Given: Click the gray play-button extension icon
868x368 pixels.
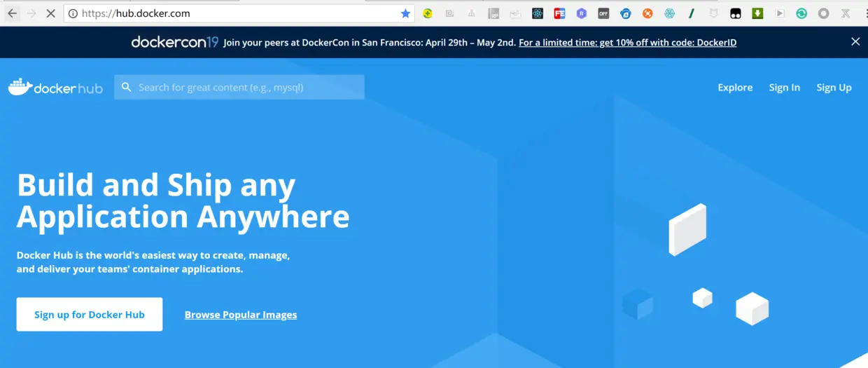Looking at the screenshot, I should (x=780, y=13).
